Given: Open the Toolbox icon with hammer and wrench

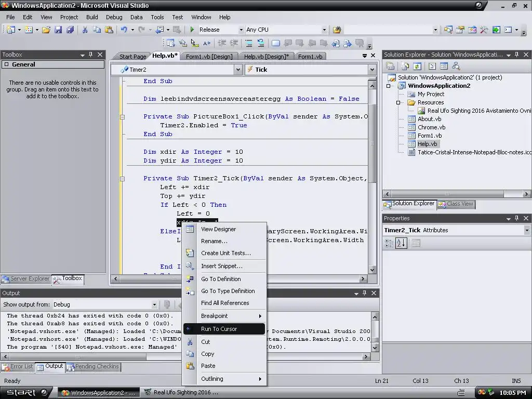Looking at the screenshot, I should (x=484, y=30).
